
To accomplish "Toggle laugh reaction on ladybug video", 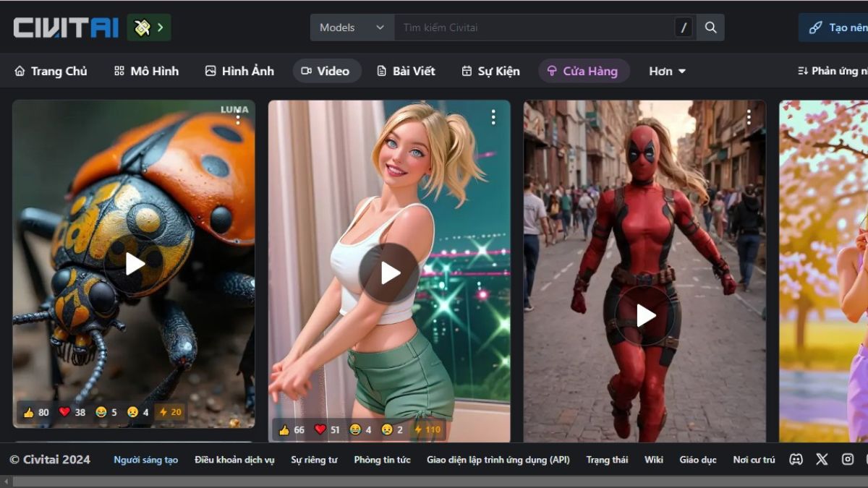I will pos(106,412).
